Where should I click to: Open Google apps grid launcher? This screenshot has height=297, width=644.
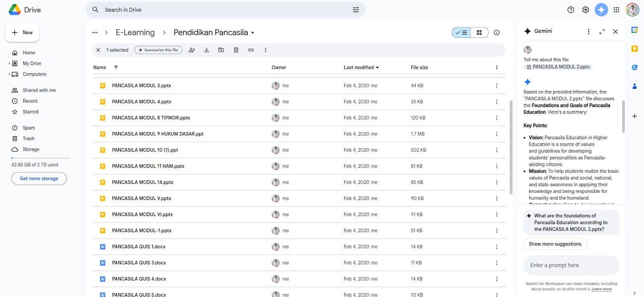pyautogui.click(x=616, y=10)
